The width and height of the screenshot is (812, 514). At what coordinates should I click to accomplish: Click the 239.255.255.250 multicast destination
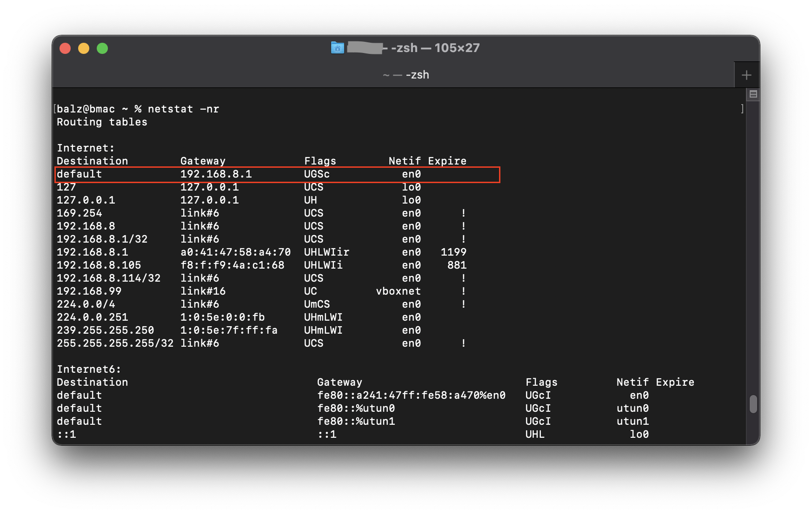coord(105,330)
